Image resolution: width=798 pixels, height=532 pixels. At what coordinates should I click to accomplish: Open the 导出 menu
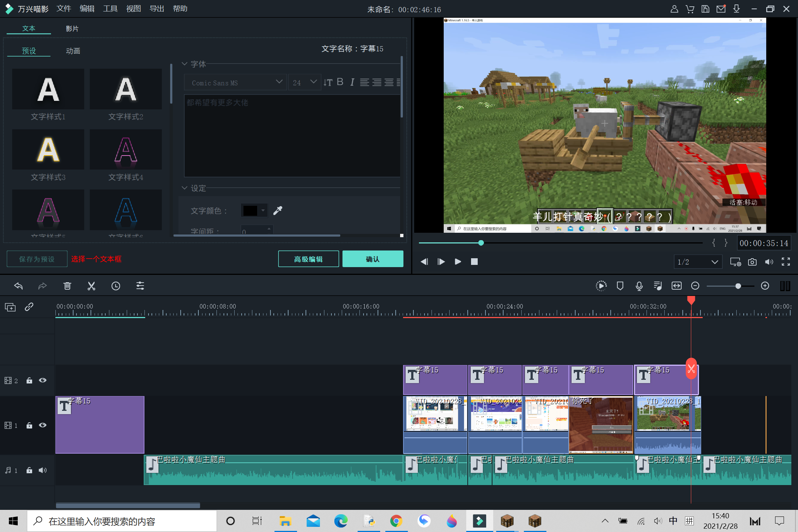(157, 8)
